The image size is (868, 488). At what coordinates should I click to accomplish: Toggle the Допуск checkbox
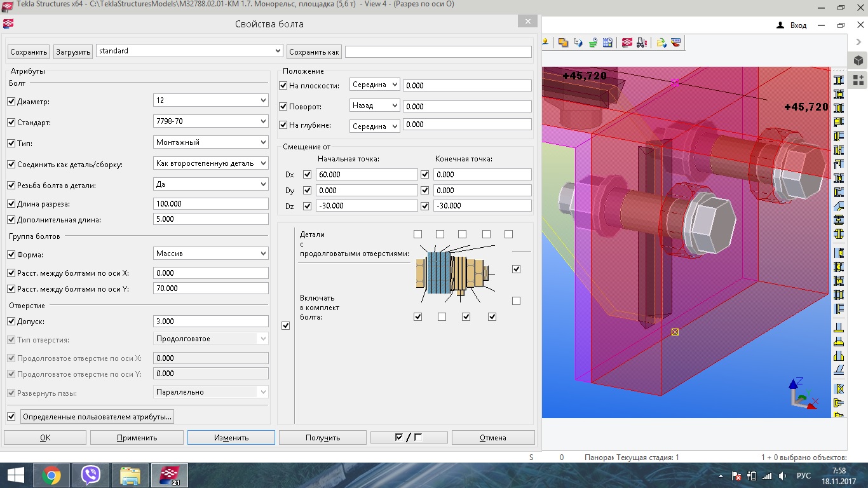pyautogui.click(x=11, y=322)
